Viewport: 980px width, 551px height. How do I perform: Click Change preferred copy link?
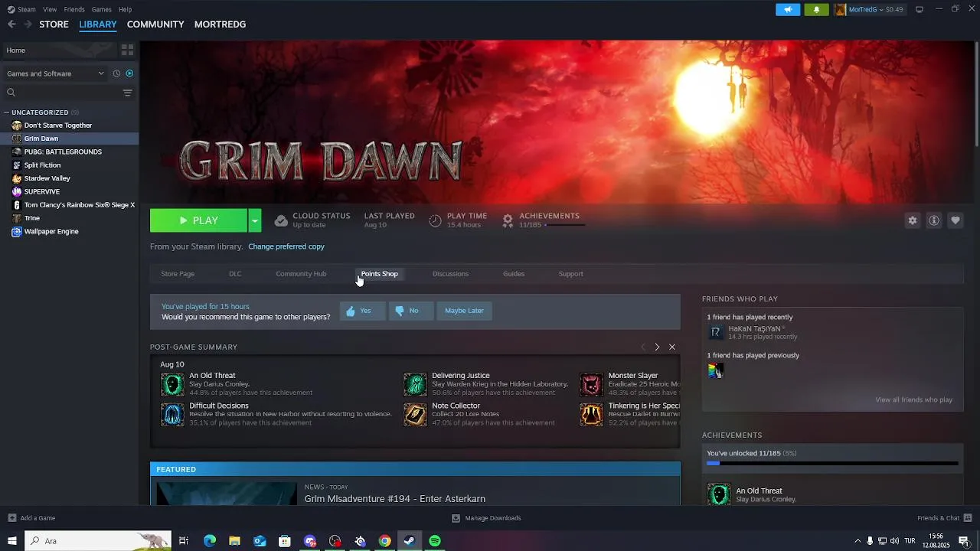click(x=286, y=246)
